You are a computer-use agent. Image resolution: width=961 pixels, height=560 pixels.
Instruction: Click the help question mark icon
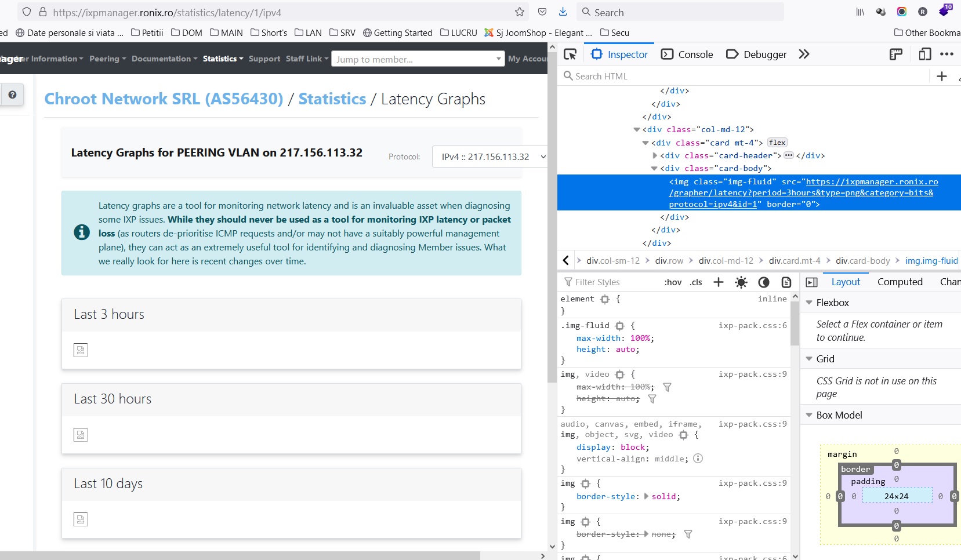(x=12, y=94)
